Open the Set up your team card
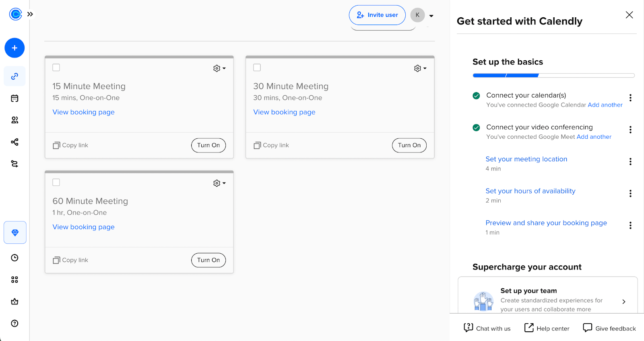644x341 pixels. click(x=547, y=295)
